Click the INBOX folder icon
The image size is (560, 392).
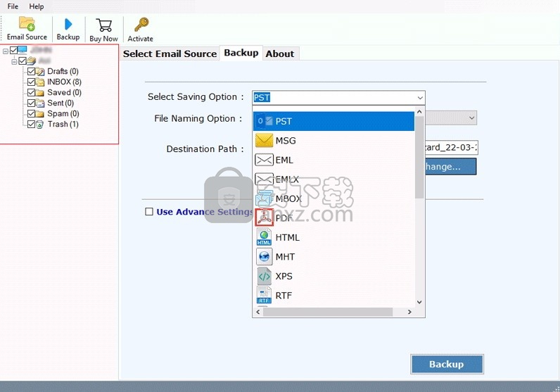point(40,82)
